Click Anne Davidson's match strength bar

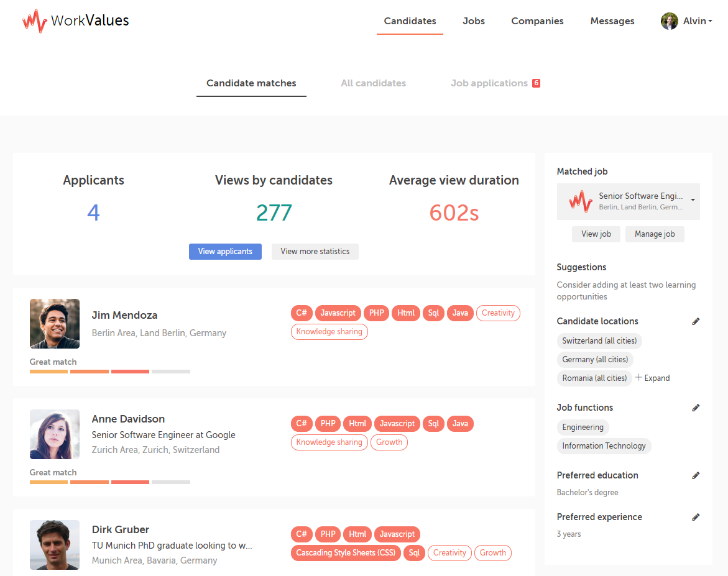click(110, 482)
